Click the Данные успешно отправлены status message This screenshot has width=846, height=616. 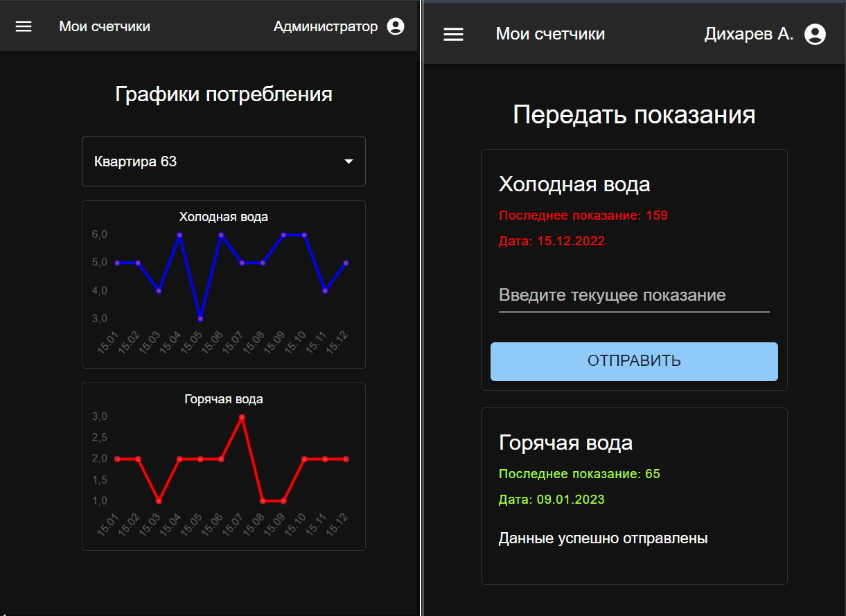click(603, 538)
